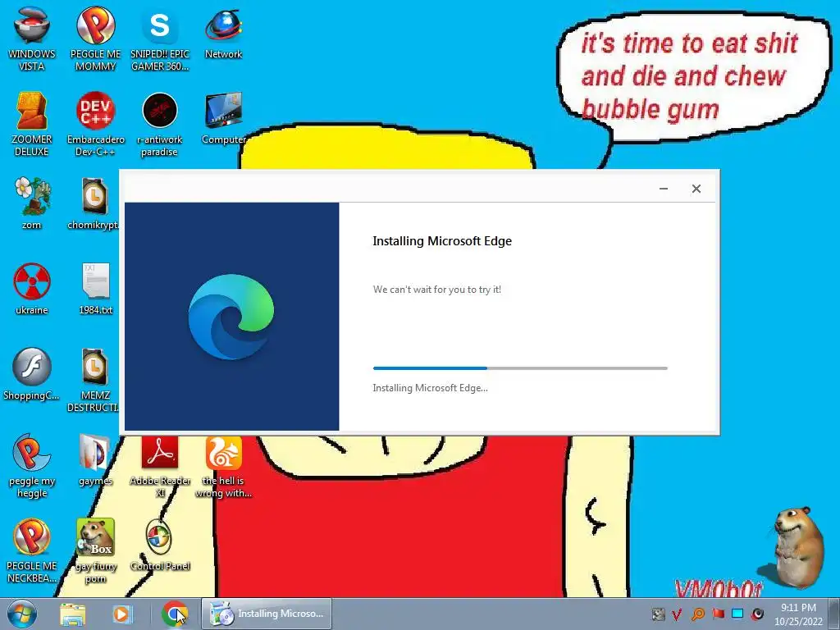
Task: Click the 'Installing Microsoft Edge...' status text
Action: (x=430, y=388)
